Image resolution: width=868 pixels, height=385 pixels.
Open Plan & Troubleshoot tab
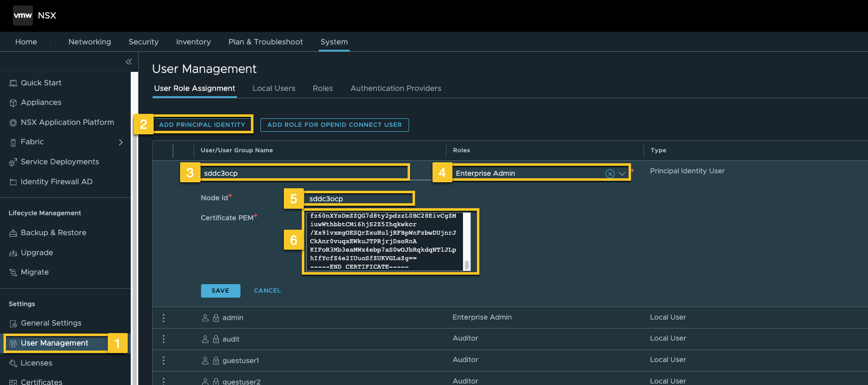[266, 42]
